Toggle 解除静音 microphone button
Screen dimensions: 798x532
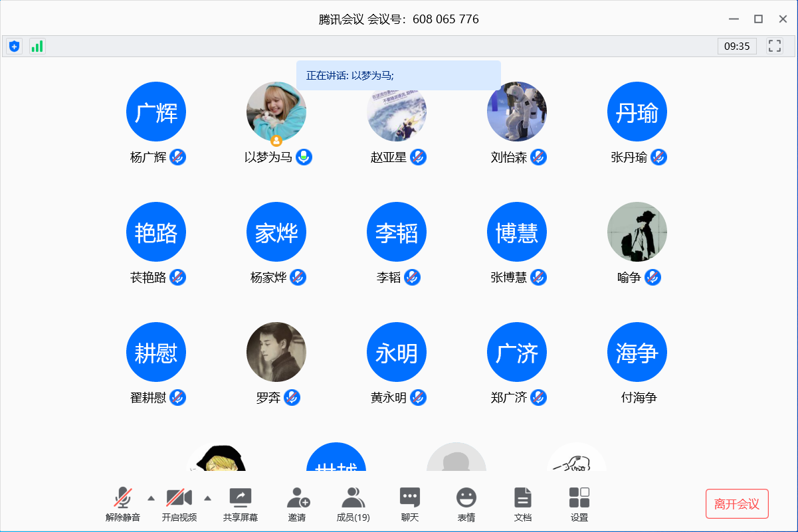pyautogui.click(x=123, y=504)
